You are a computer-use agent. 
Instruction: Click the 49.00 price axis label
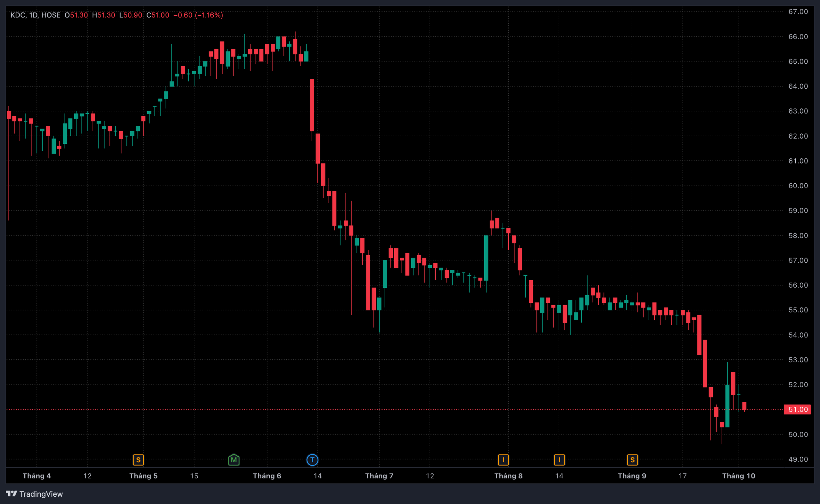pos(798,459)
